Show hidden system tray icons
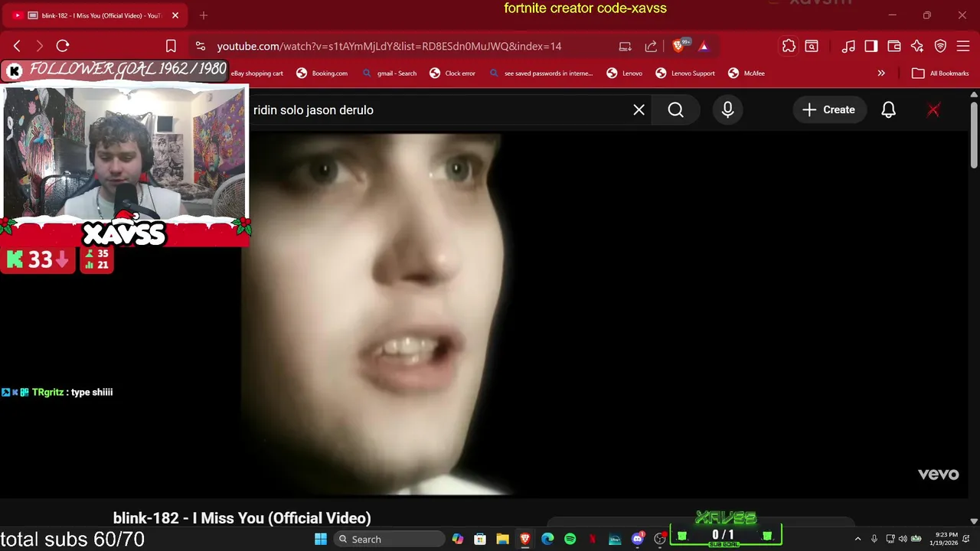980x551 pixels. point(857,540)
